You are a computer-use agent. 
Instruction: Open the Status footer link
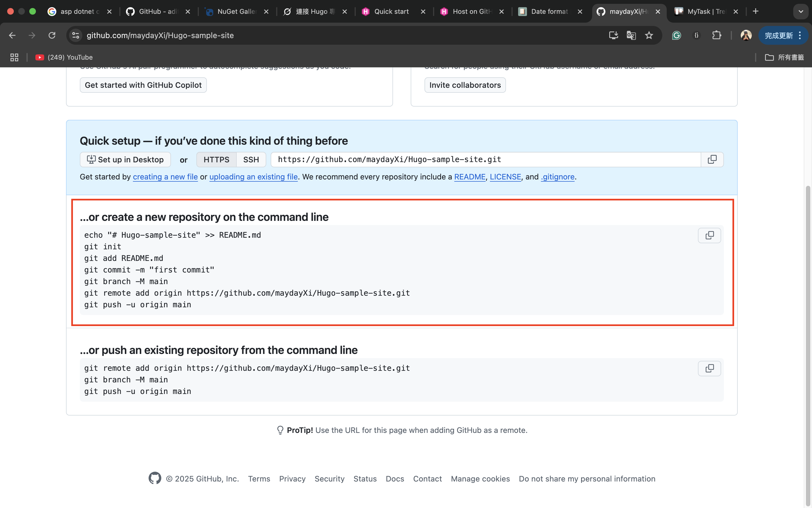click(365, 479)
